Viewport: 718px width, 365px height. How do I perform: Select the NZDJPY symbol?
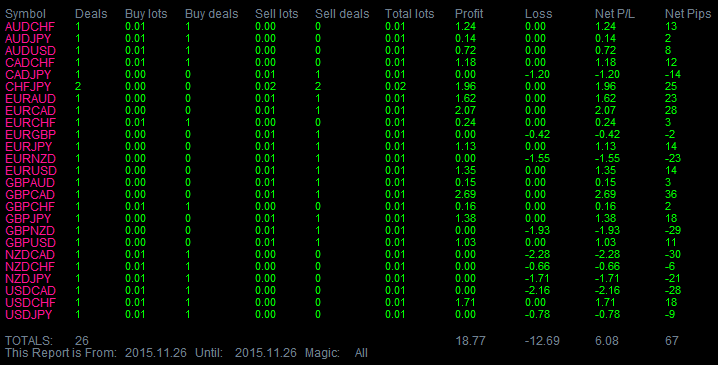pyautogui.click(x=28, y=278)
